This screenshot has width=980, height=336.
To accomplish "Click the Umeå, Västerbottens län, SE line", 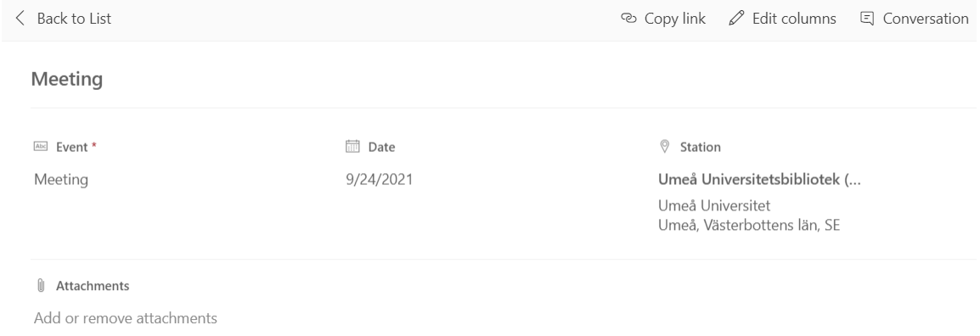I will pyautogui.click(x=749, y=226).
